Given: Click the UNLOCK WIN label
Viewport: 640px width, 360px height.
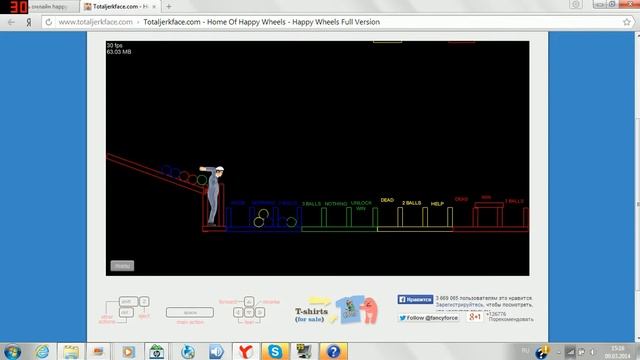Looking at the screenshot, I should 361,205.
